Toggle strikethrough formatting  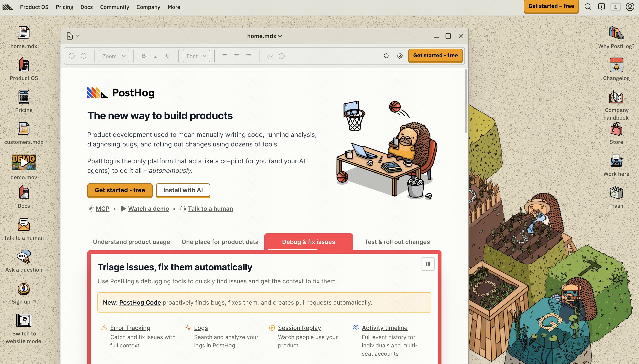tap(168, 56)
